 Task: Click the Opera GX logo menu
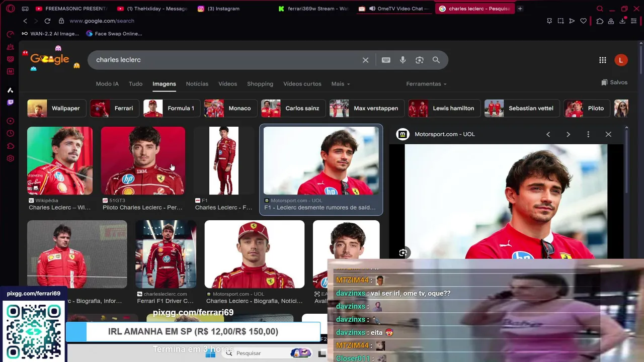tap(10, 9)
